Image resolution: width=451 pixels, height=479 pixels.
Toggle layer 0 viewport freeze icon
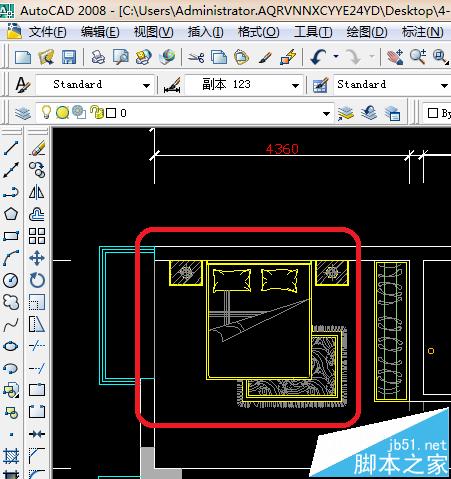click(x=79, y=112)
